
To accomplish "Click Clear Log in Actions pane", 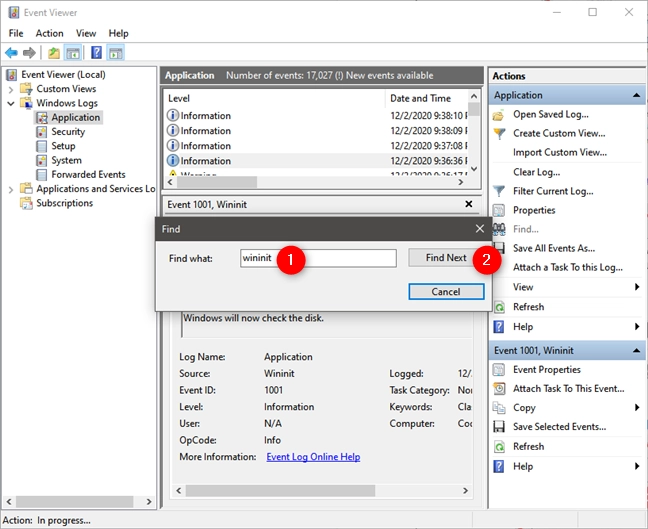I will (536, 172).
